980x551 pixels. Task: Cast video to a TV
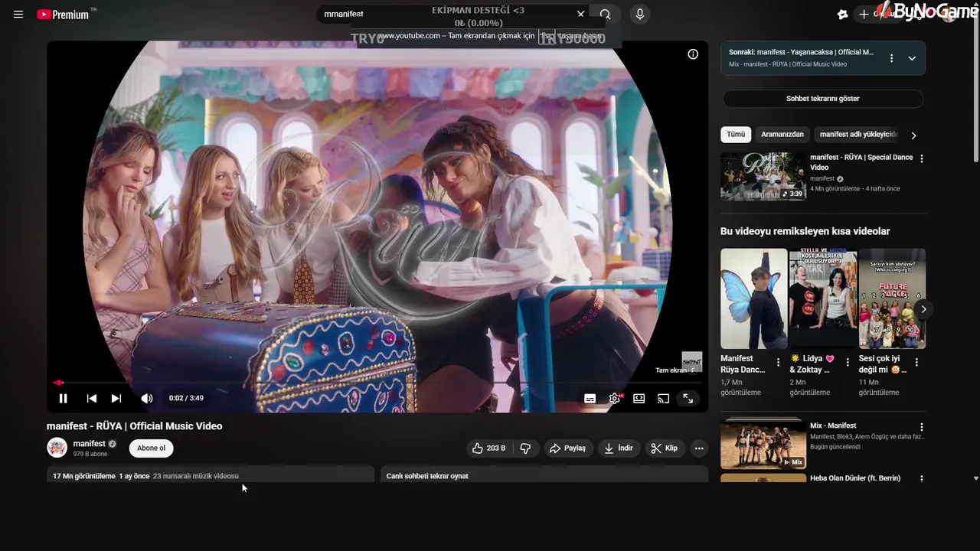point(664,398)
